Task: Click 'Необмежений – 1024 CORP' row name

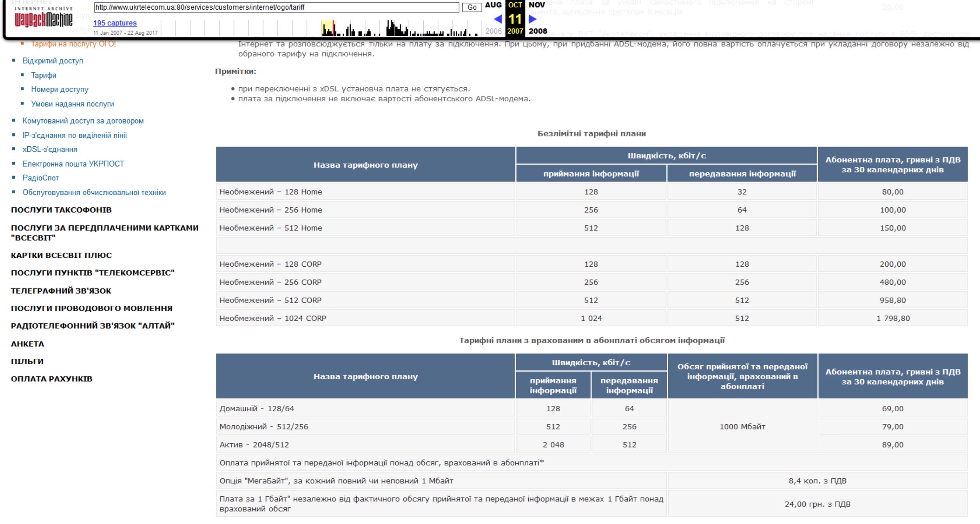Action: click(273, 318)
